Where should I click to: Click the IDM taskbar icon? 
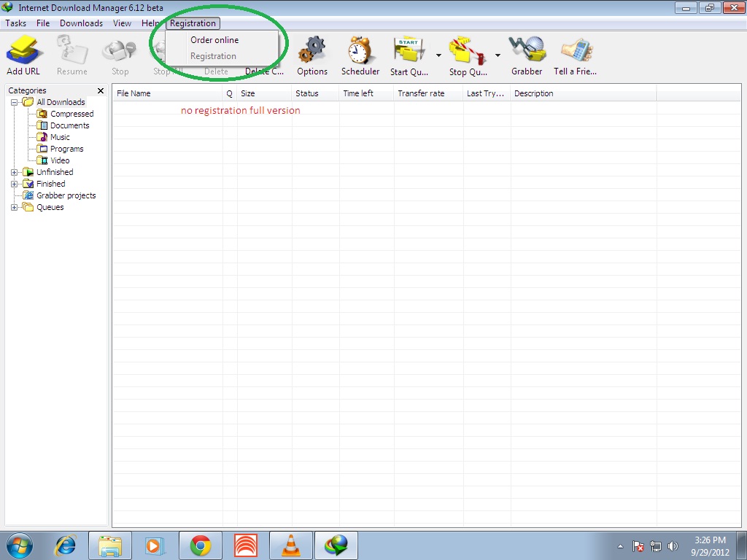(336, 545)
